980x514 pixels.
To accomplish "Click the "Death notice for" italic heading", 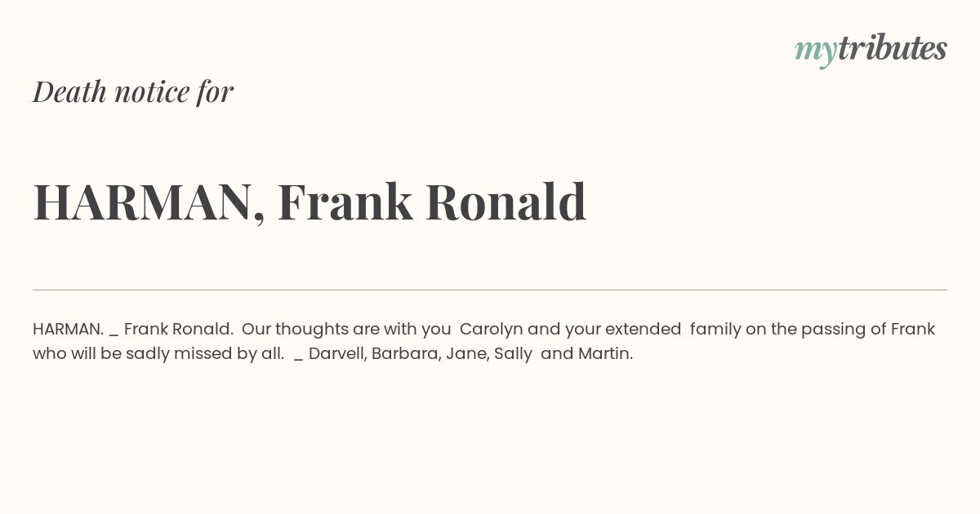I will [x=133, y=91].
